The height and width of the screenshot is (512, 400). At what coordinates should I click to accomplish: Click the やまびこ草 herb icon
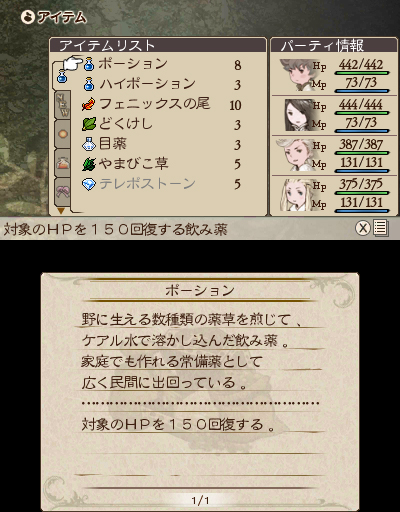point(89,164)
